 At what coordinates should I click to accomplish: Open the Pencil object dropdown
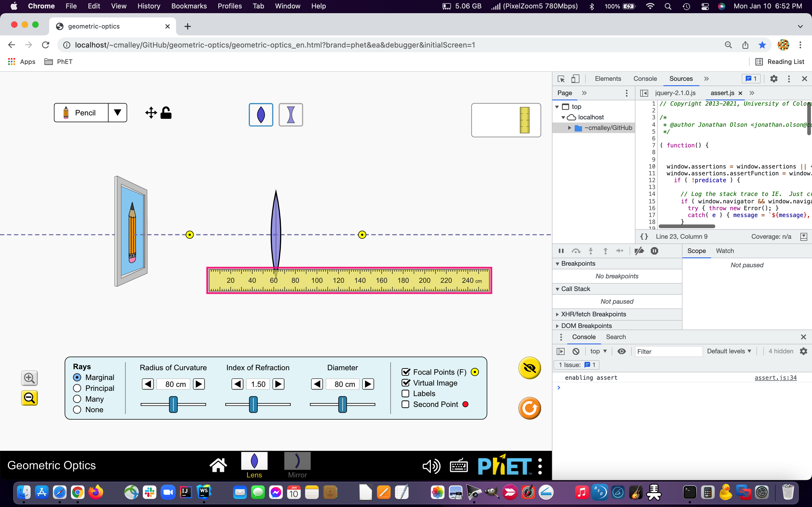pos(117,112)
